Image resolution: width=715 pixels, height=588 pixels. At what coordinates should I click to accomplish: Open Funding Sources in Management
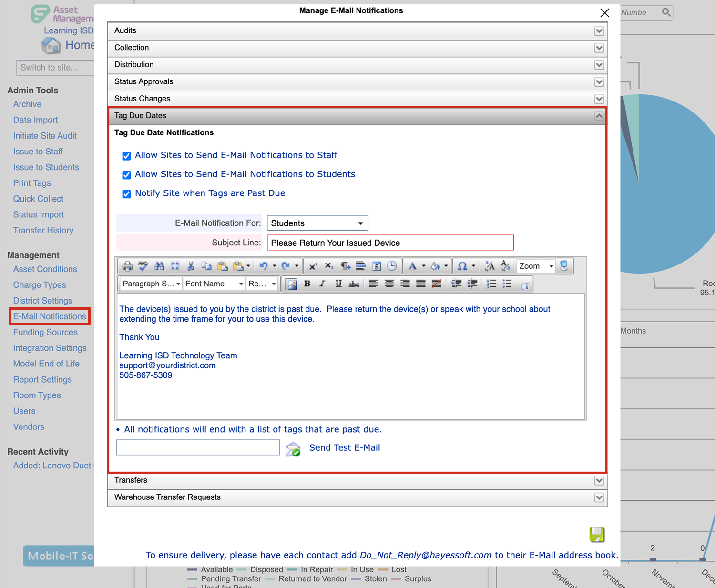pyautogui.click(x=45, y=332)
